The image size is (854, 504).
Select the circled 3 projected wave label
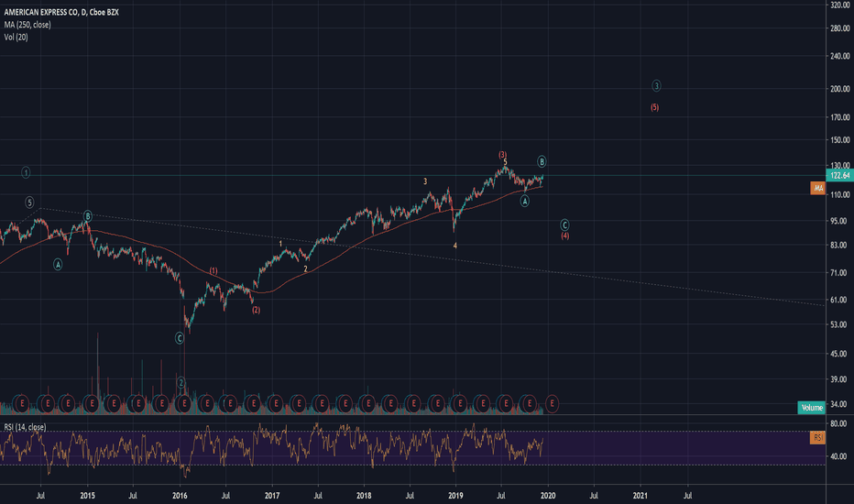[x=656, y=85]
